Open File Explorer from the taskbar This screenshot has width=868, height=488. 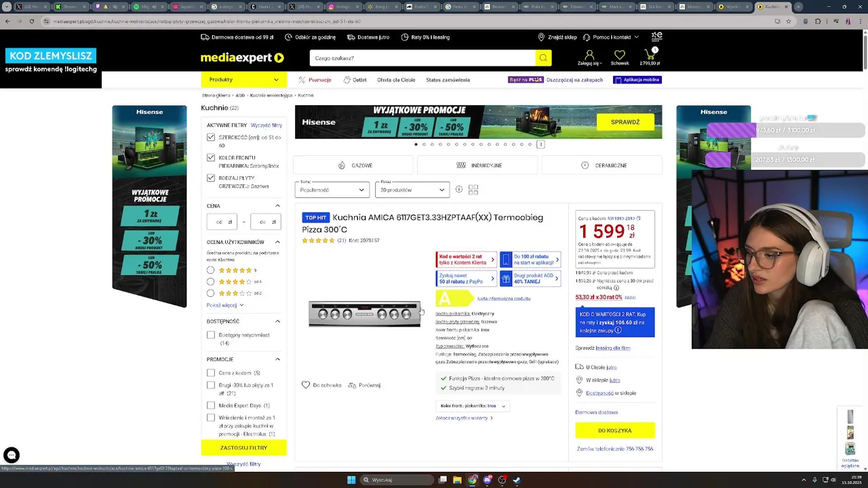pos(457,480)
